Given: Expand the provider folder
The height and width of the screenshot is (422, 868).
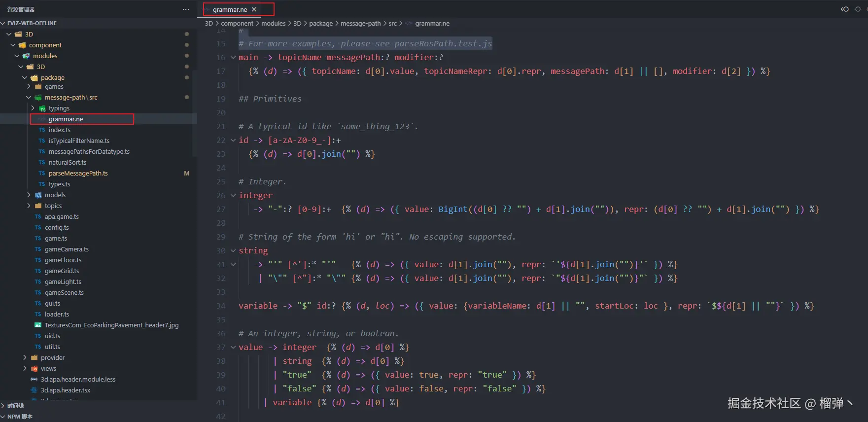Looking at the screenshot, I should coord(25,357).
